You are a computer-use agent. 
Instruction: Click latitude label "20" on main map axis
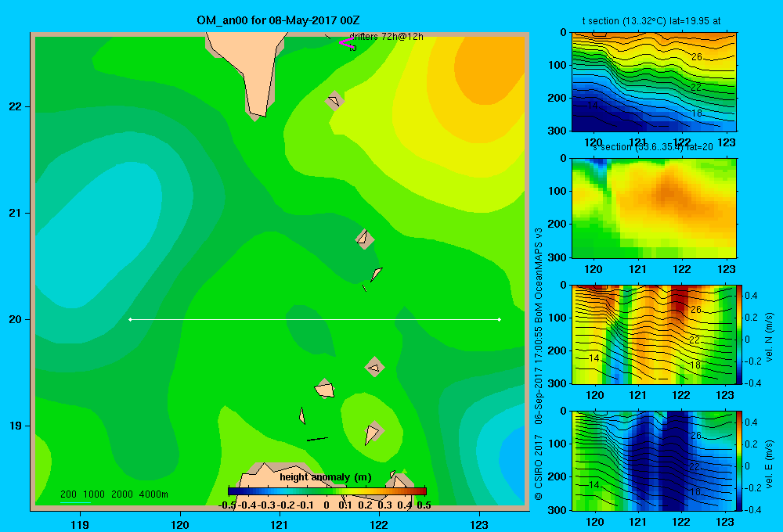click(16, 319)
